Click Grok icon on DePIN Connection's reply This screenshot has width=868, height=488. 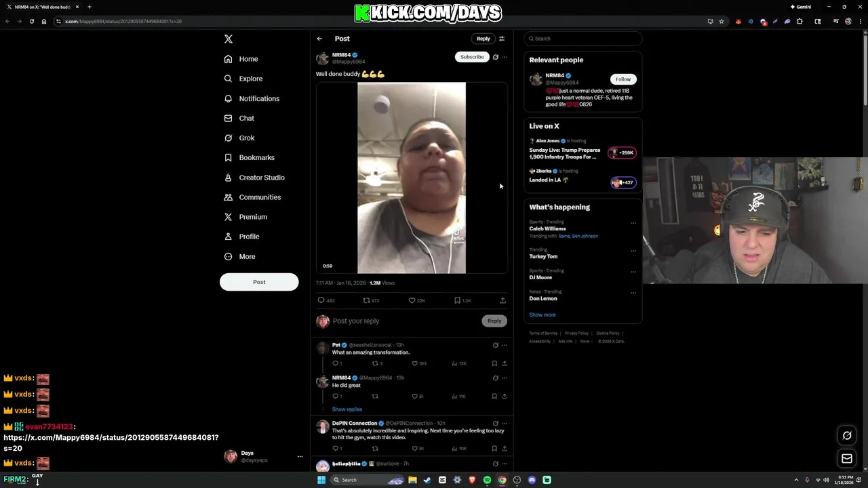496,423
